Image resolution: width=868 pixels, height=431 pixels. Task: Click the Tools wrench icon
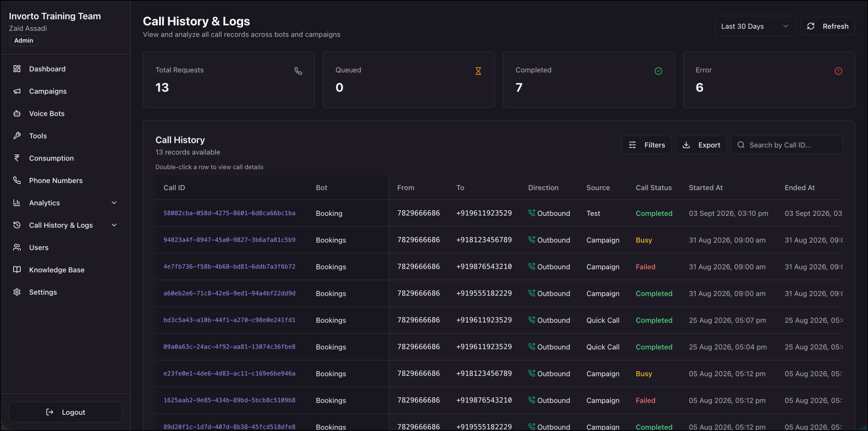point(17,136)
